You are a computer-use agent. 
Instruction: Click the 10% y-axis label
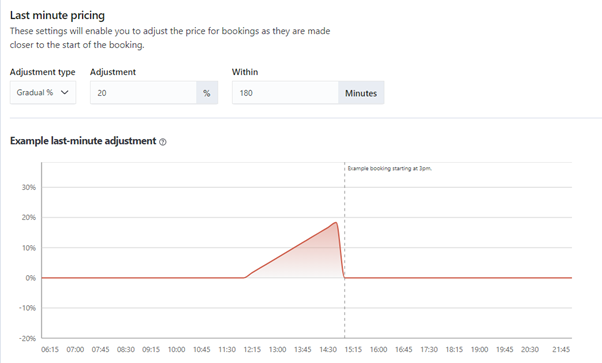(29, 248)
